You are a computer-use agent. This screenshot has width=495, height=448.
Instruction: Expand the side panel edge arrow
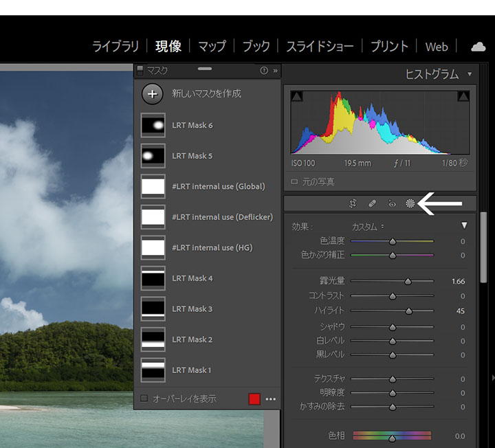[493, 377]
